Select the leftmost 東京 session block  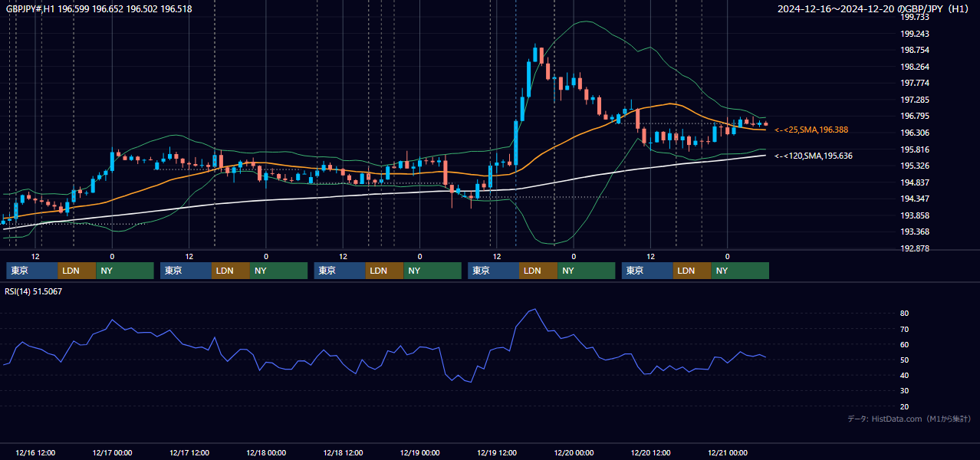(x=31, y=271)
